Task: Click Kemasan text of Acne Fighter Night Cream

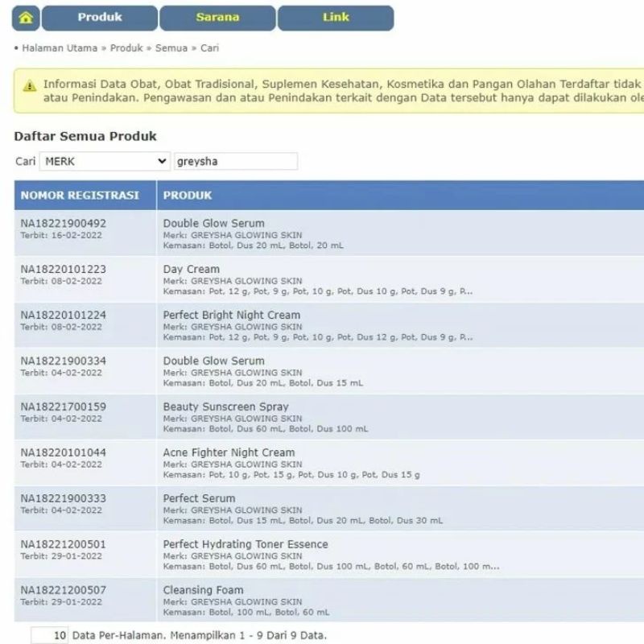Action: [x=291, y=475]
